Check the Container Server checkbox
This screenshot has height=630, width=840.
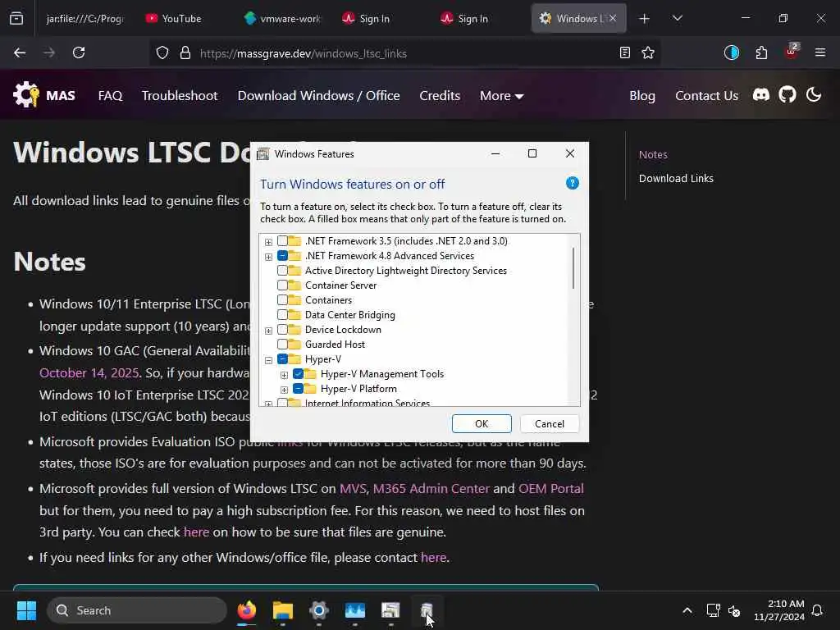coord(282,285)
